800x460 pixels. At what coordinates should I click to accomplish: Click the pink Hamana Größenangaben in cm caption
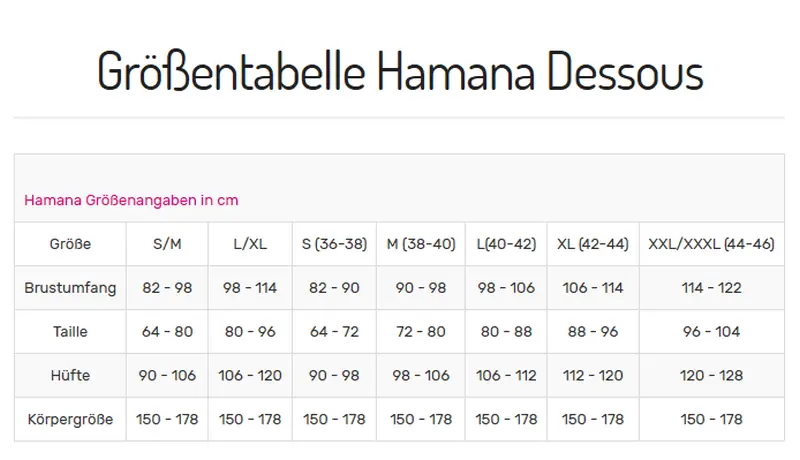click(131, 200)
